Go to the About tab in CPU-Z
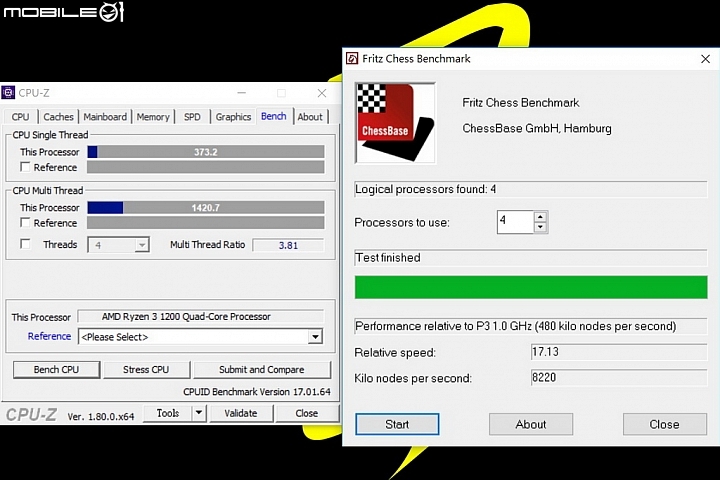Screen dimensions: 720x480 pos(310,117)
